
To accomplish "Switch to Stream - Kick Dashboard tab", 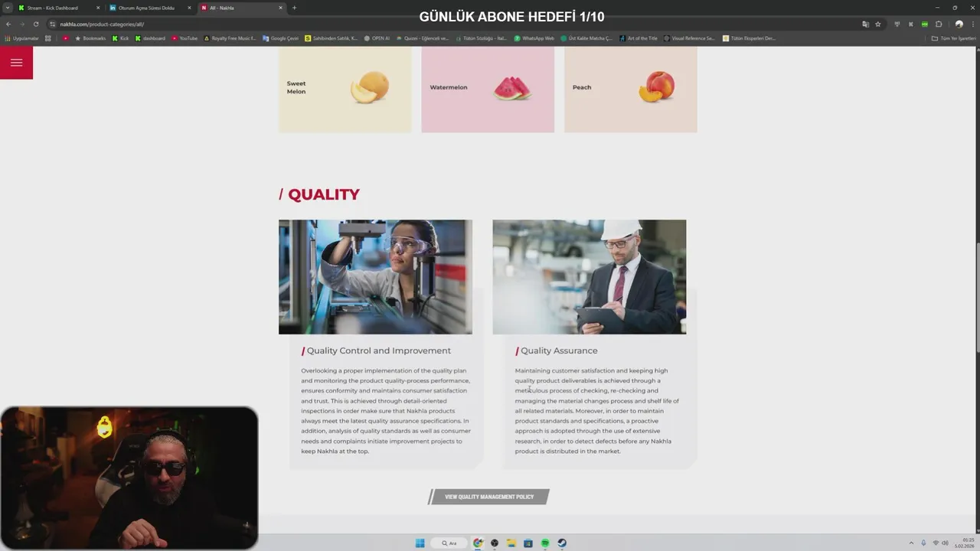I will tap(57, 8).
